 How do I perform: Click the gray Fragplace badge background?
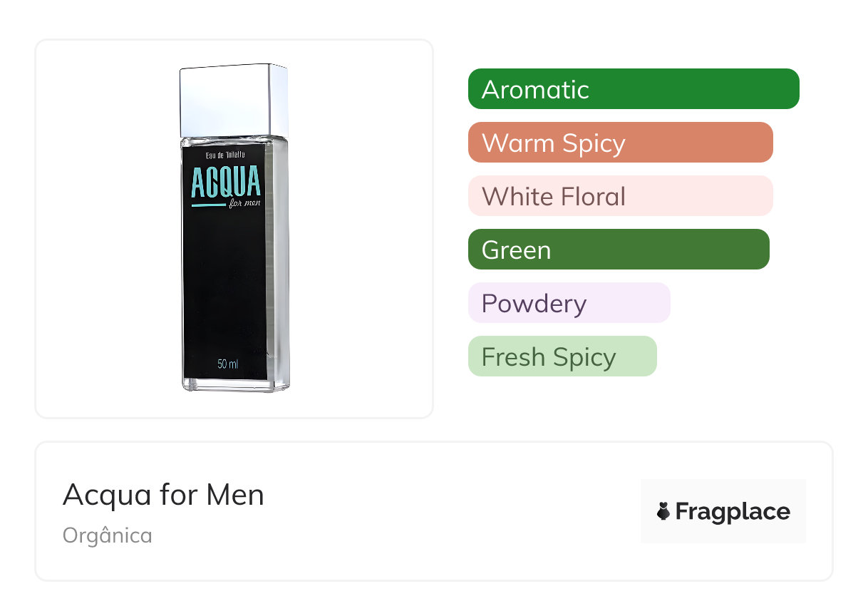coord(723,488)
